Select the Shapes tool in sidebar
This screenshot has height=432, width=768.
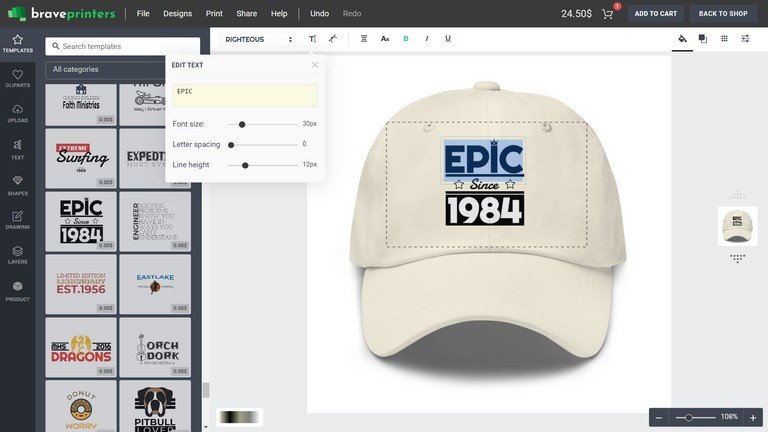click(x=18, y=186)
